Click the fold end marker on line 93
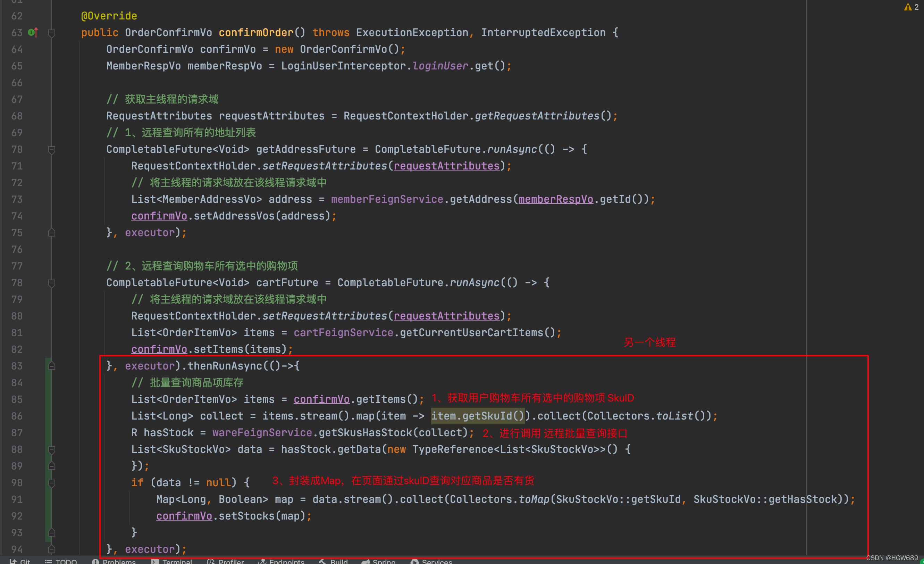This screenshot has height=564, width=924. pyautogui.click(x=52, y=533)
